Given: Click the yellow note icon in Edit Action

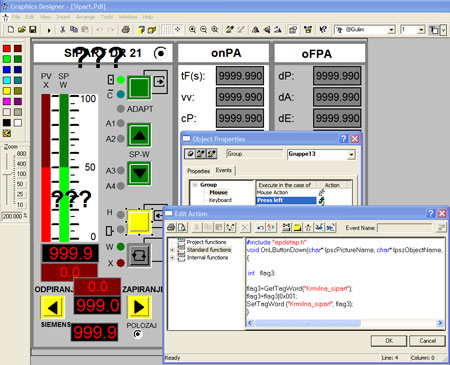Looking at the screenshot, I should pos(297,228).
